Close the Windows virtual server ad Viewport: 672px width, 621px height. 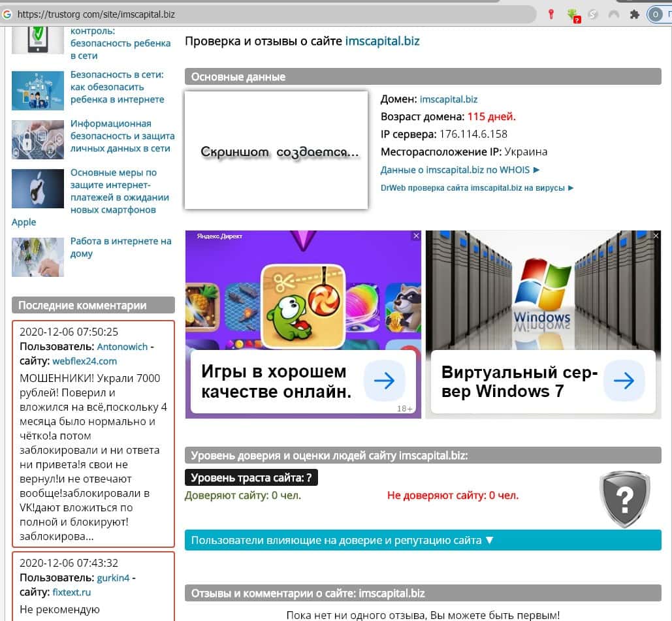pyautogui.click(x=656, y=236)
